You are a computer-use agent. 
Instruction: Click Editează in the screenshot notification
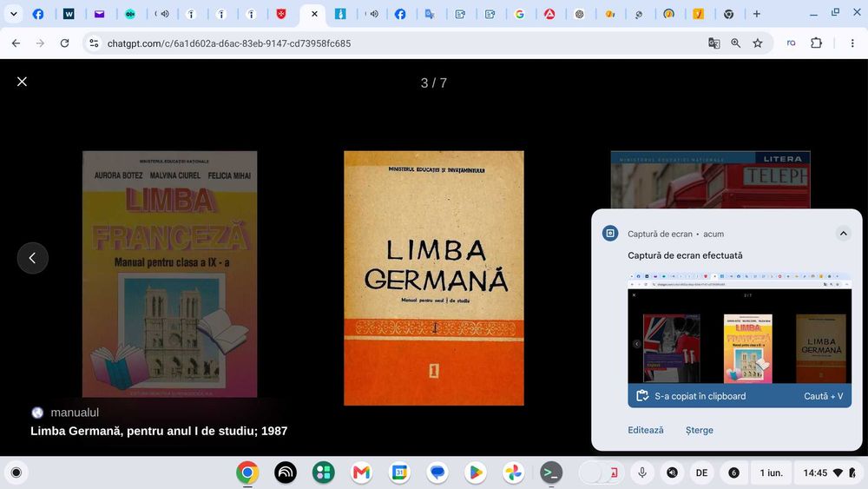pos(646,430)
